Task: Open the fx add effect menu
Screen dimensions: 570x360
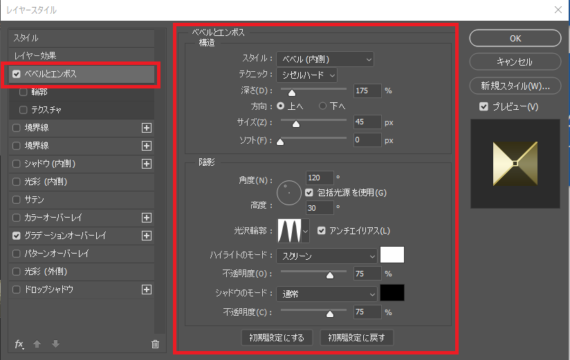Action: point(19,344)
